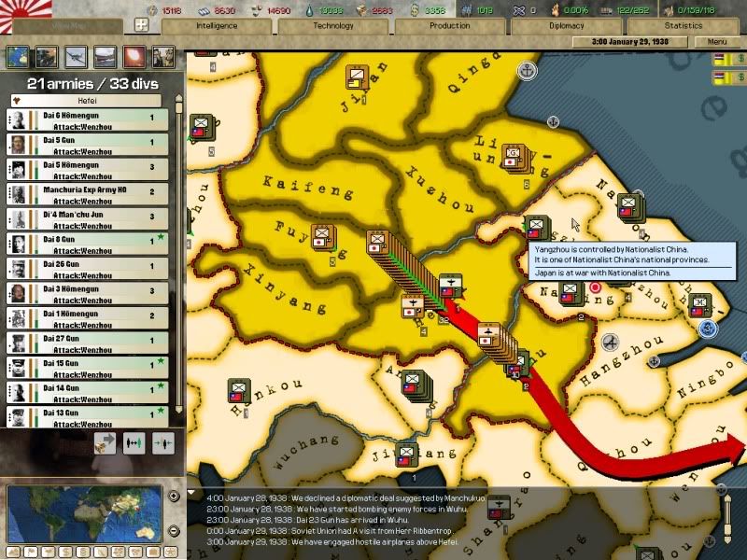
Task: Click the airplane icon in unit filter row
Action: pos(76,56)
